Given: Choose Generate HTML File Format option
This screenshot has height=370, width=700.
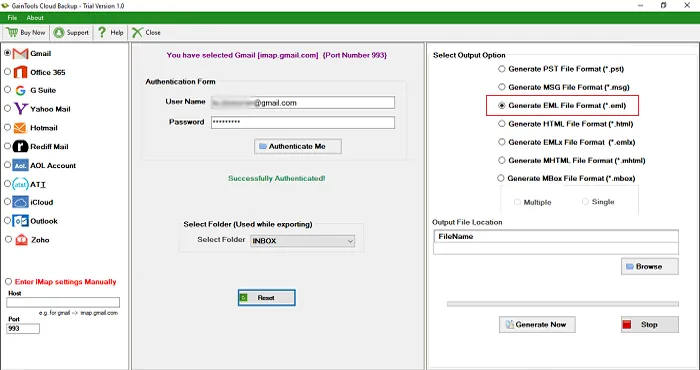Looking at the screenshot, I should pyautogui.click(x=502, y=124).
